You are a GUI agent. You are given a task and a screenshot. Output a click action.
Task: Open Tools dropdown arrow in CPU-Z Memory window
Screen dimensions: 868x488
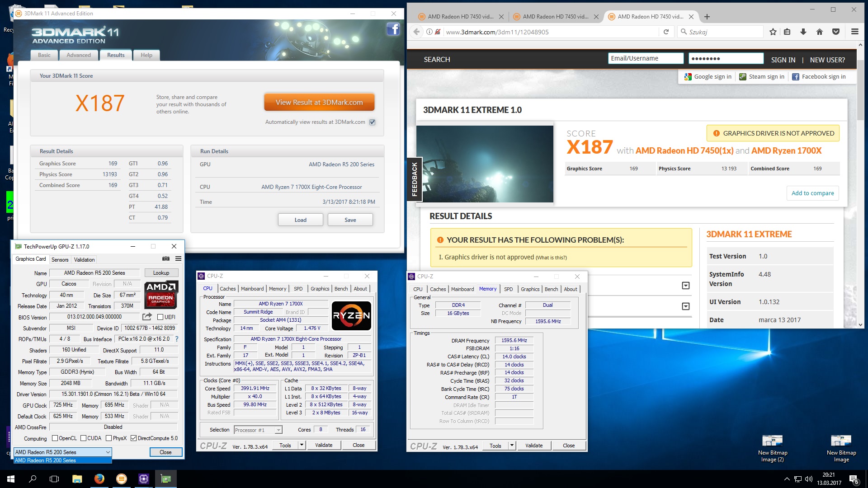(x=512, y=446)
